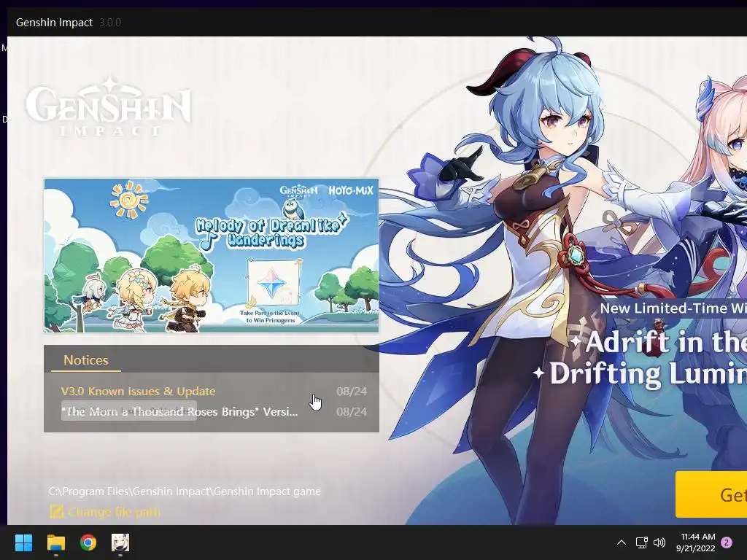This screenshot has width=747, height=560.
Task: Open notification center badge showing 2
Action: pos(727,542)
